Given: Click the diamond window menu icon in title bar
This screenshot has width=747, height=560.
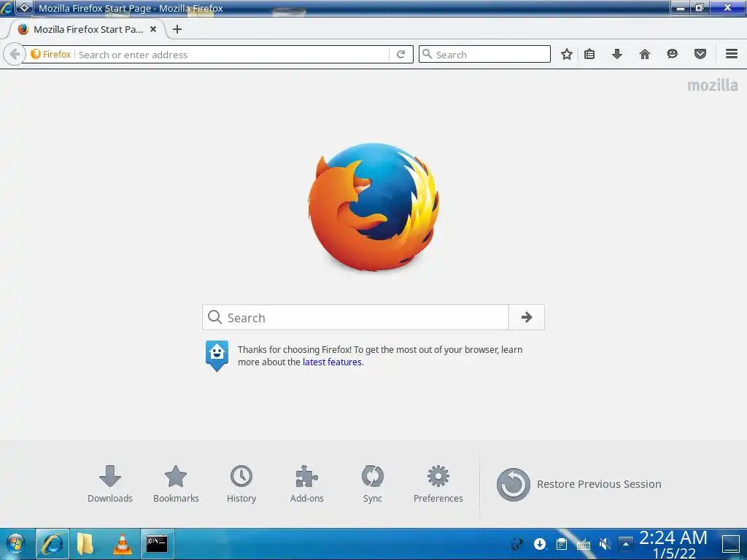Looking at the screenshot, I should point(24,7).
